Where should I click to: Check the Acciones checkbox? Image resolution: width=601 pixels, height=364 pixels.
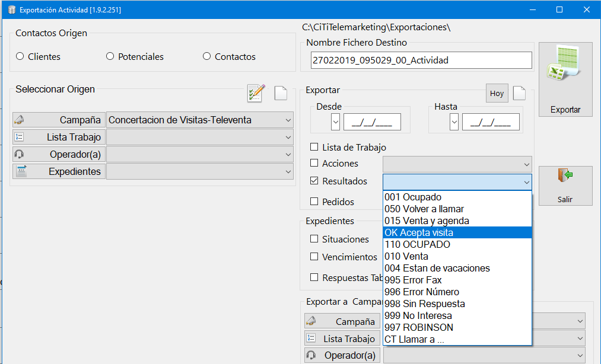tap(314, 163)
